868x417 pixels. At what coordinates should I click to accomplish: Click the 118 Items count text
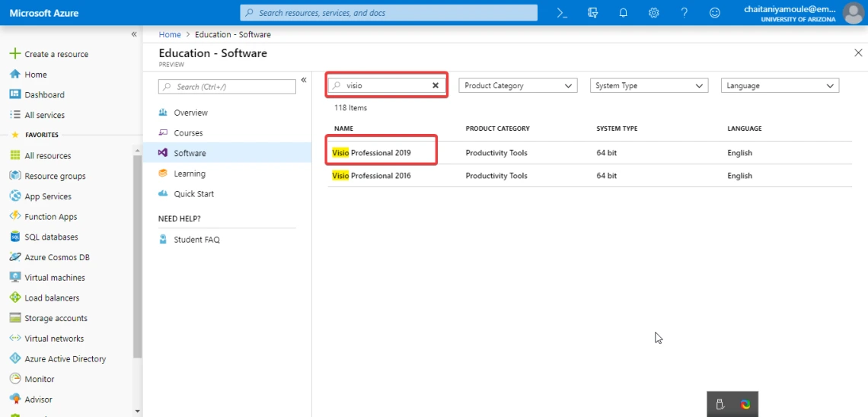point(350,108)
